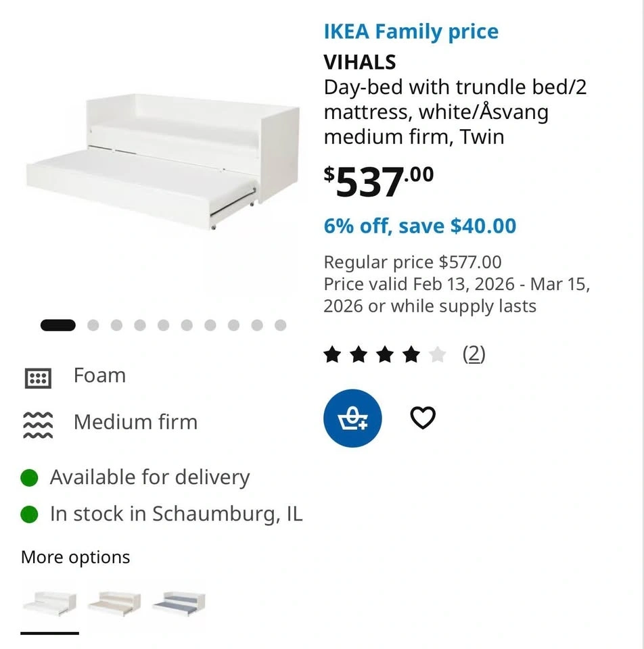The height and width of the screenshot is (649, 644).
Task: Click the green delivery availability indicator
Action: [x=29, y=478]
